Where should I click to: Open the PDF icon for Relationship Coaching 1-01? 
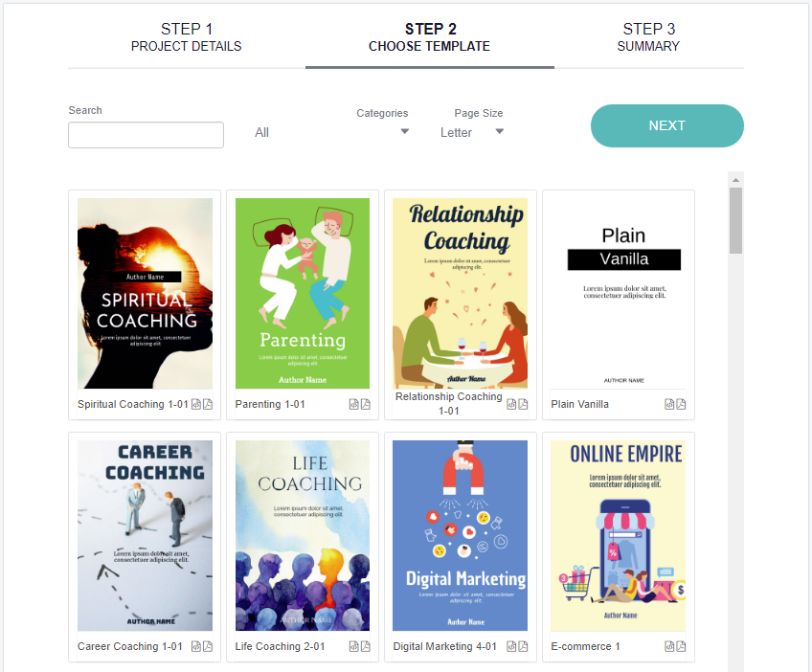(523, 404)
